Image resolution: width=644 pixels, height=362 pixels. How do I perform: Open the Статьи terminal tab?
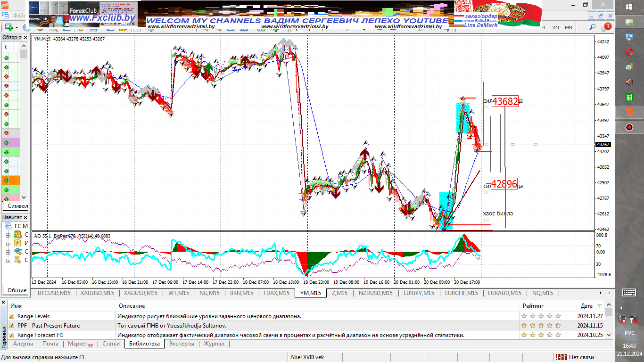111,344
